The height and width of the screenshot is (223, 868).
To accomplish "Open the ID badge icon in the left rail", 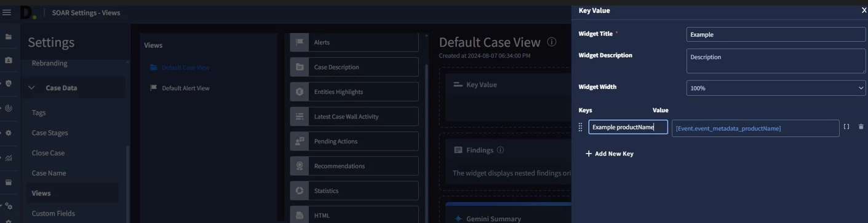I will 8,60.
